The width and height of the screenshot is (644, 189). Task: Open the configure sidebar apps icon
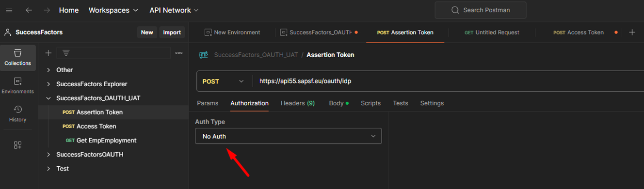click(18, 145)
